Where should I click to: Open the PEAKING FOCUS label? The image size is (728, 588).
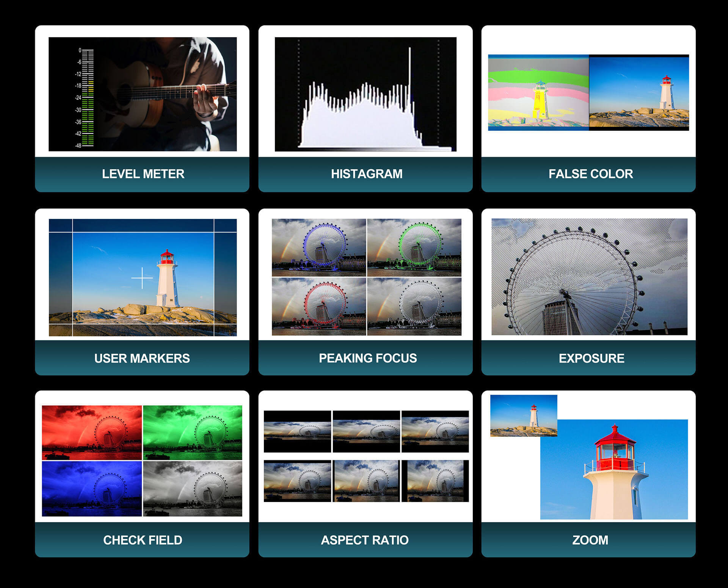pos(367,358)
